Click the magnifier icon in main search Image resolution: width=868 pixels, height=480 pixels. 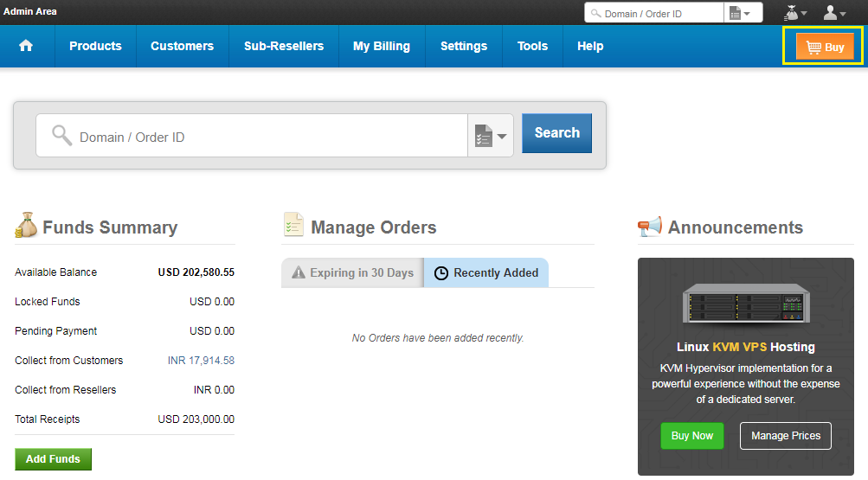tap(62, 136)
